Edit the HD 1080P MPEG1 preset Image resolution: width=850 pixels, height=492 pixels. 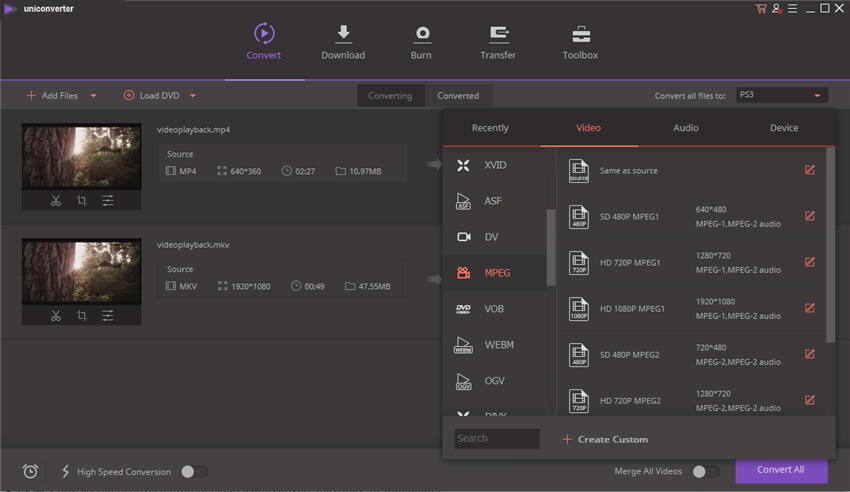[x=809, y=308]
